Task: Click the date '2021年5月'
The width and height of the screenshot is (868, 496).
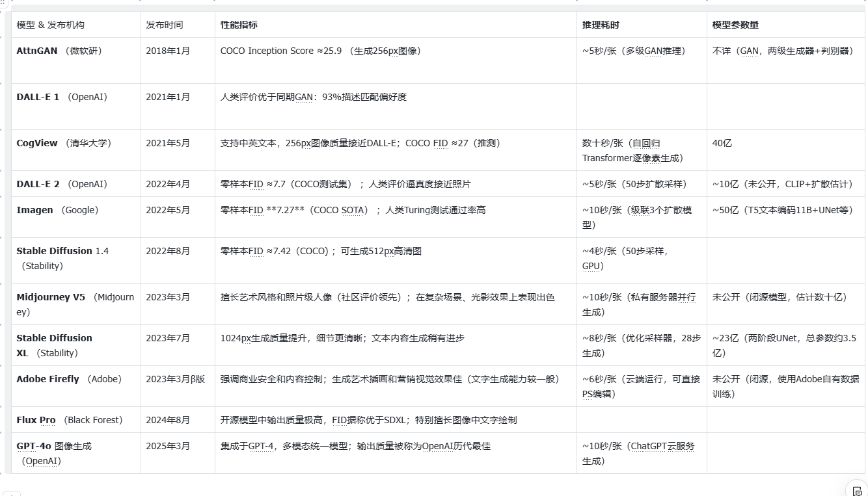Action: [x=168, y=143]
